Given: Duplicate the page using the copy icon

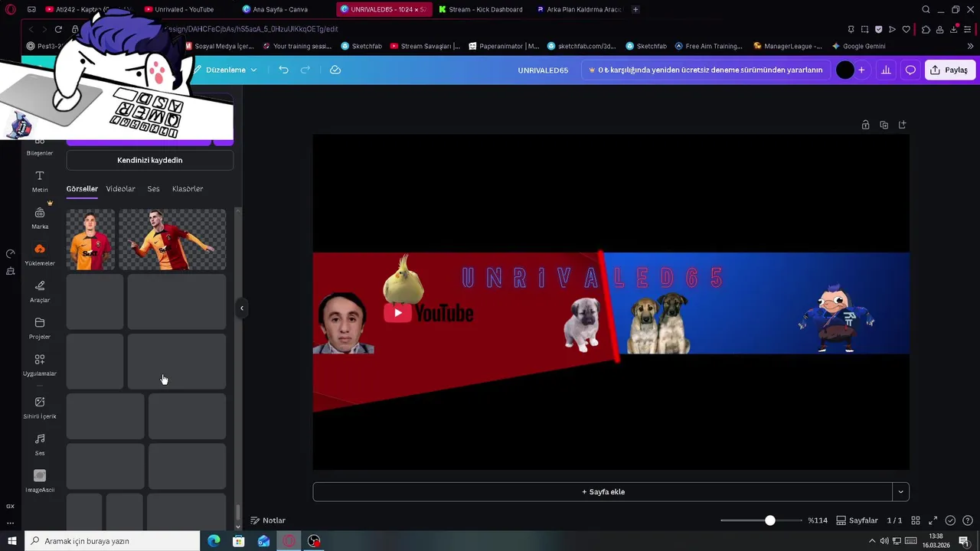Looking at the screenshot, I should 884,125.
